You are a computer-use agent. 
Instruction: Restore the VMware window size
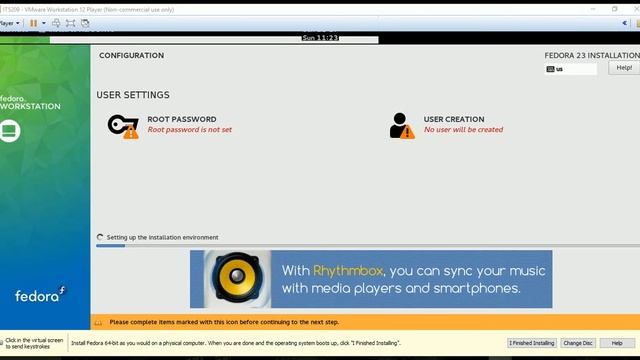[615, 9]
